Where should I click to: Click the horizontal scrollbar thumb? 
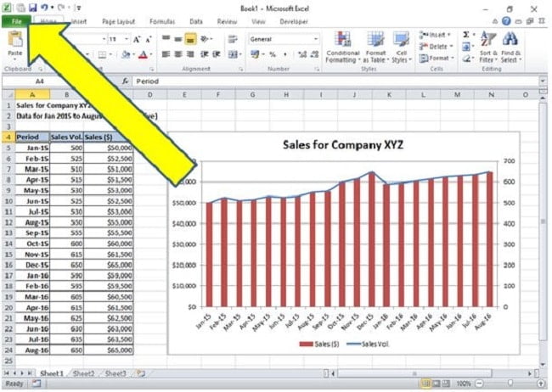tap(414, 373)
